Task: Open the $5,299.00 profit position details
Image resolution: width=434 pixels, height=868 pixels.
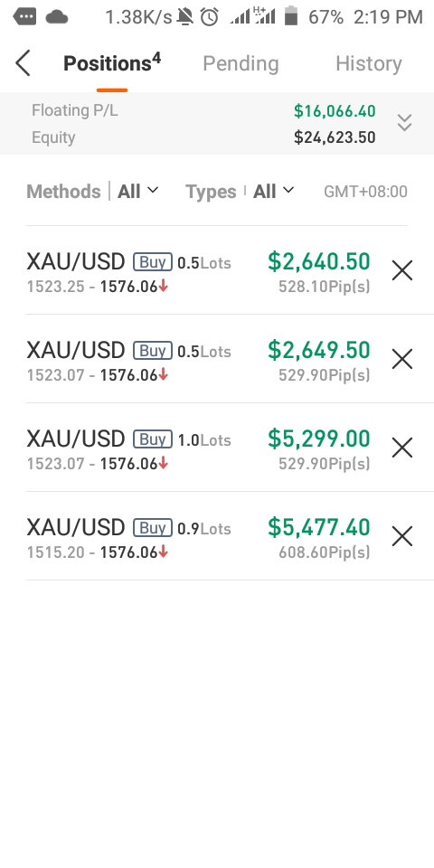Action: coord(217,448)
